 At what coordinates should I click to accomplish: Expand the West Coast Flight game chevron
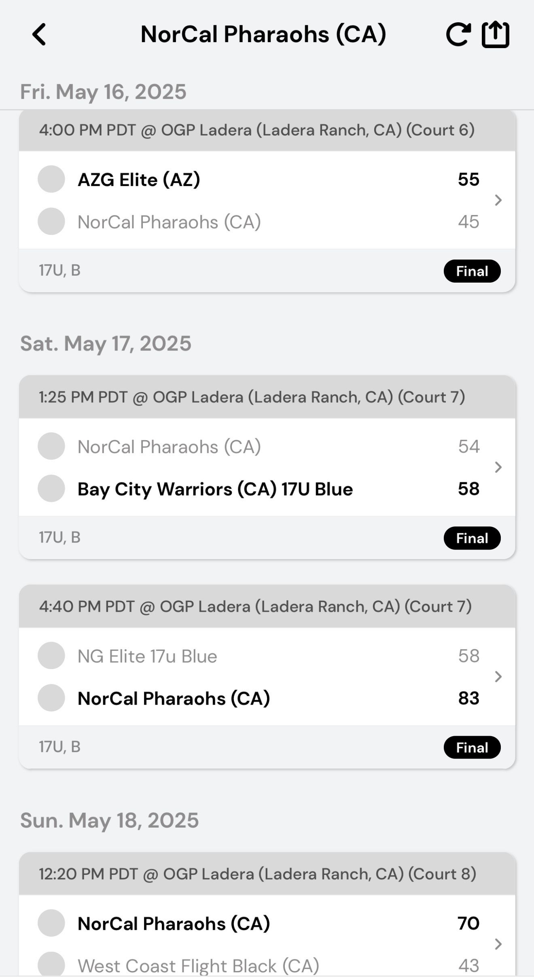498,944
